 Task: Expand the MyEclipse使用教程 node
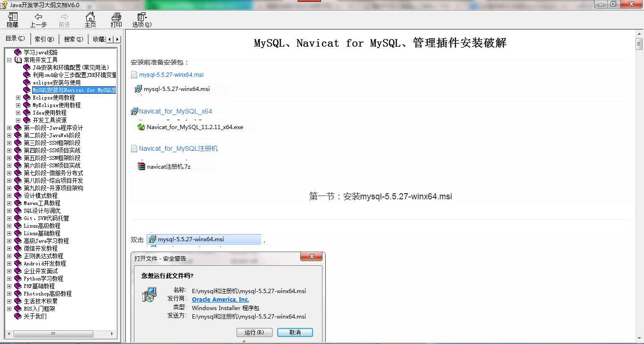18,105
